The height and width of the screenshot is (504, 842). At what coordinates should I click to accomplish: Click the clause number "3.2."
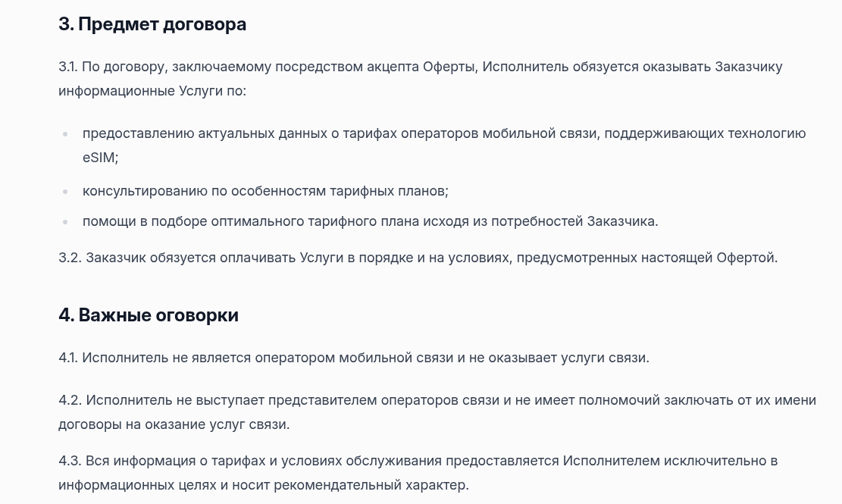click(70, 258)
